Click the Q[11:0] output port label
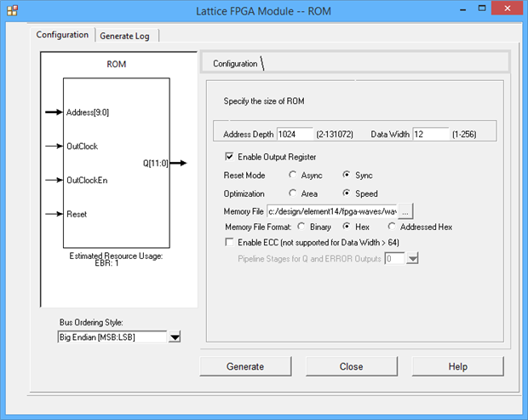 (x=156, y=163)
